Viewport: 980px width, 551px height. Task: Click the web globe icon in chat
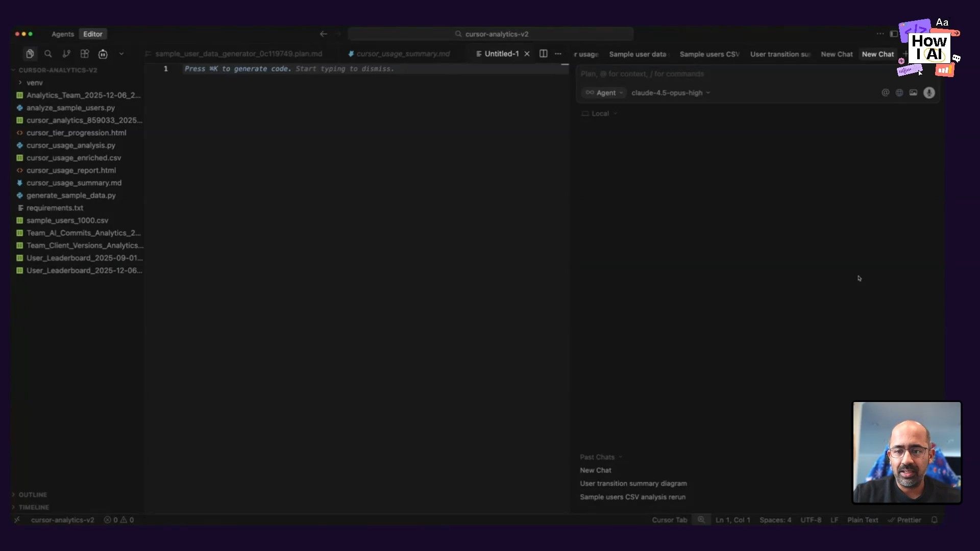[x=899, y=93]
